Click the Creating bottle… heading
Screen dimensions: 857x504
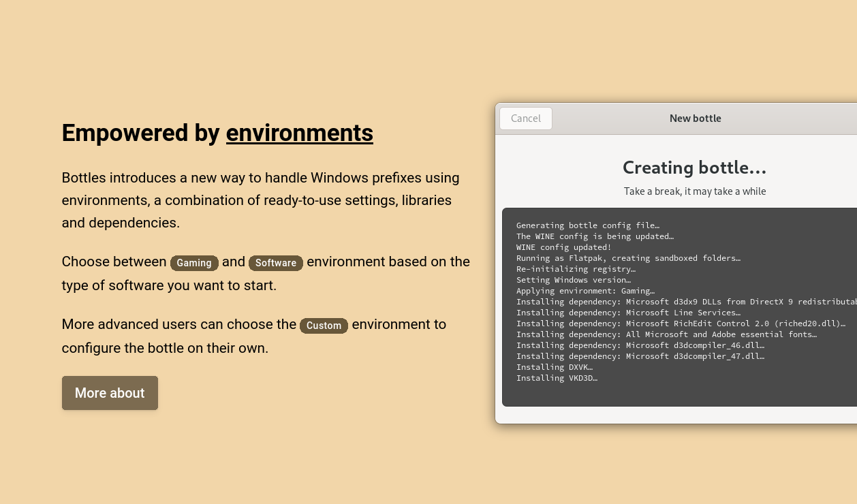[694, 167]
